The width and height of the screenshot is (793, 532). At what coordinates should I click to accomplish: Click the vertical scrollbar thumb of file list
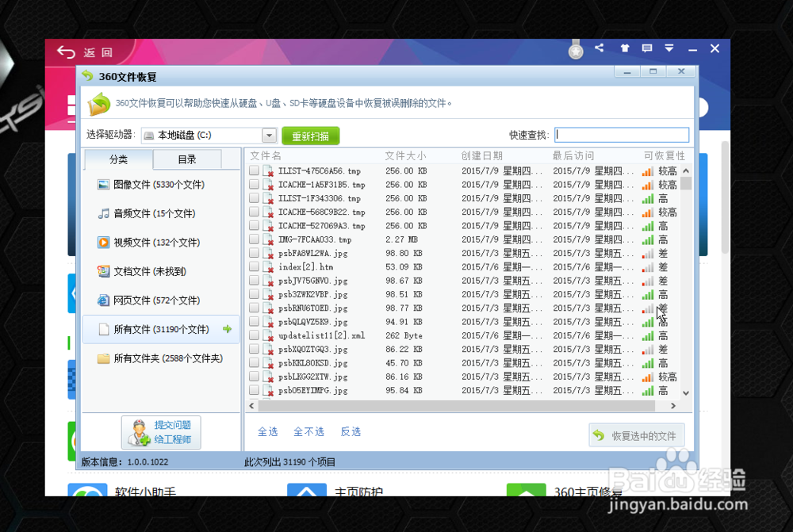click(x=686, y=182)
